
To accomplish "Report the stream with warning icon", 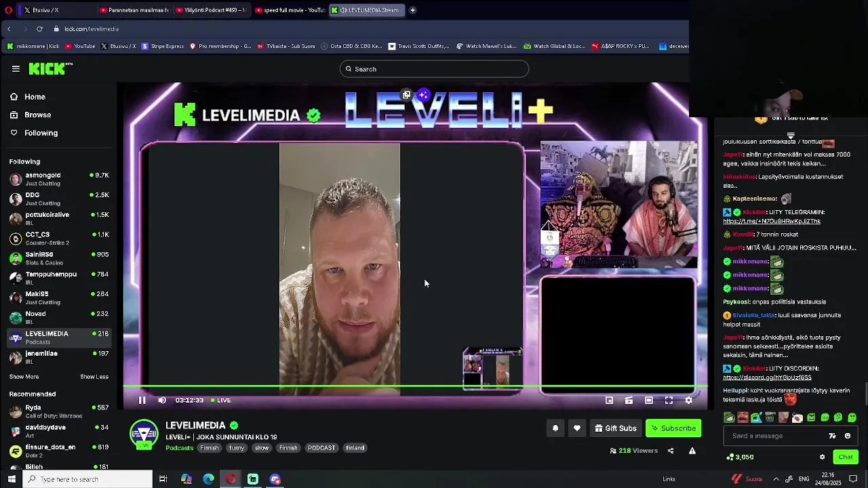I will [692, 451].
